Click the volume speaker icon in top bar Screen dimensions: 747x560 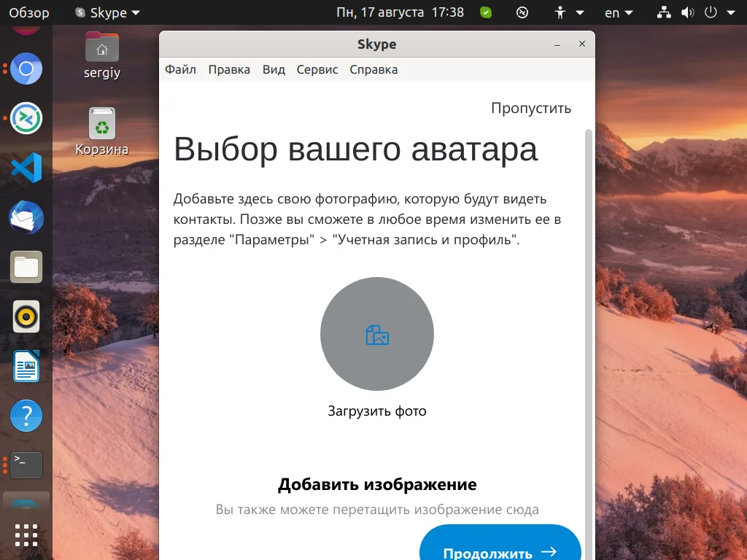687,12
